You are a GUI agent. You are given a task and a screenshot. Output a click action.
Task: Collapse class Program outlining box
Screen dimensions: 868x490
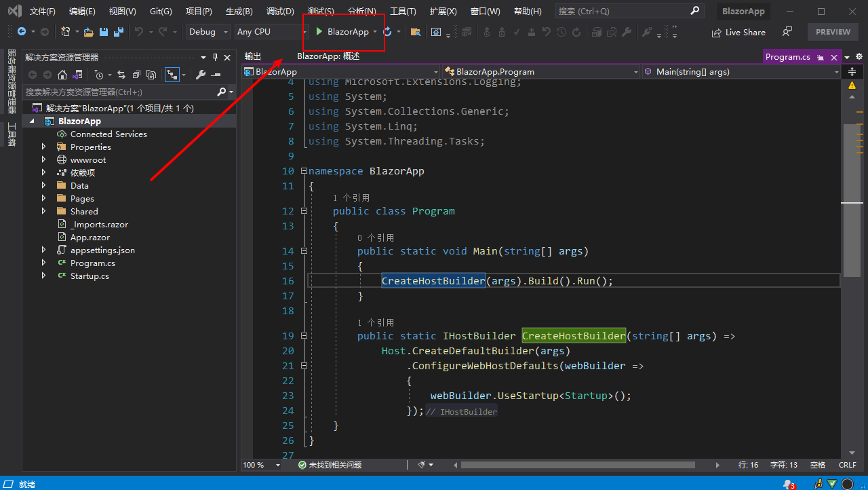(x=304, y=211)
